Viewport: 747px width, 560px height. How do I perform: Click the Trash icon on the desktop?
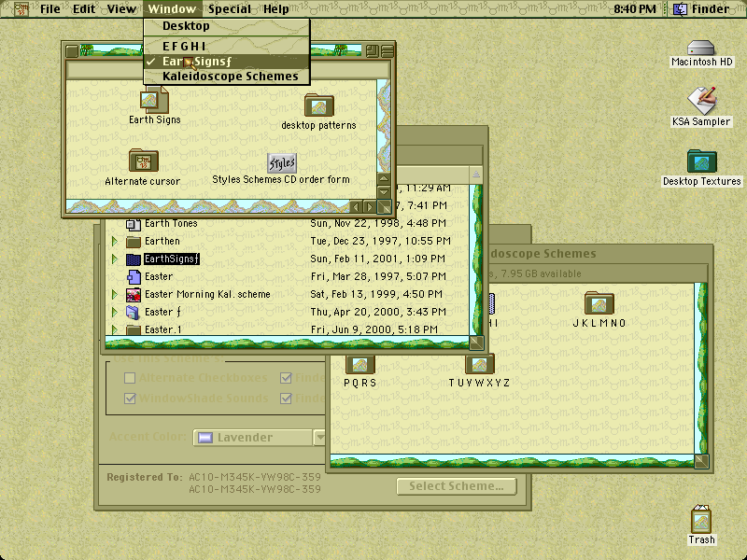click(x=701, y=519)
